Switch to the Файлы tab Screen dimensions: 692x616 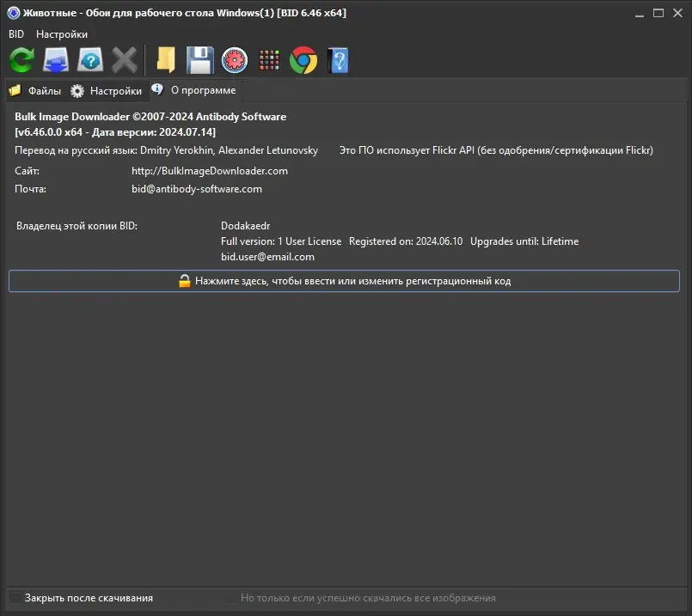coord(35,91)
